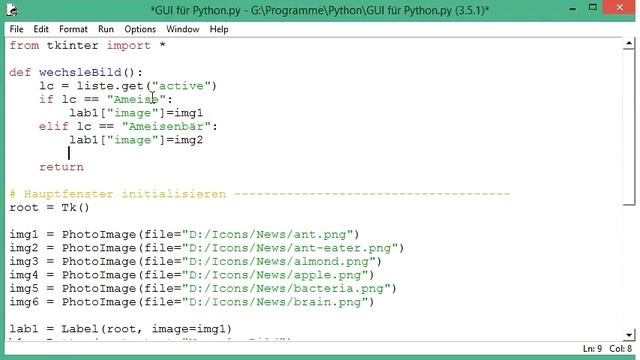Open the File menu
Image resolution: width=640 pixels, height=360 pixels.
[x=16, y=29]
